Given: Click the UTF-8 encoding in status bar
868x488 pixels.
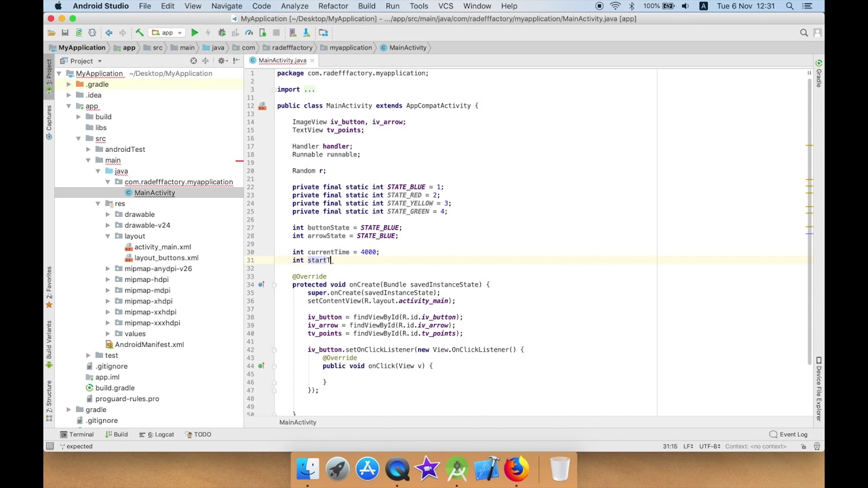Looking at the screenshot, I should pos(709,446).
